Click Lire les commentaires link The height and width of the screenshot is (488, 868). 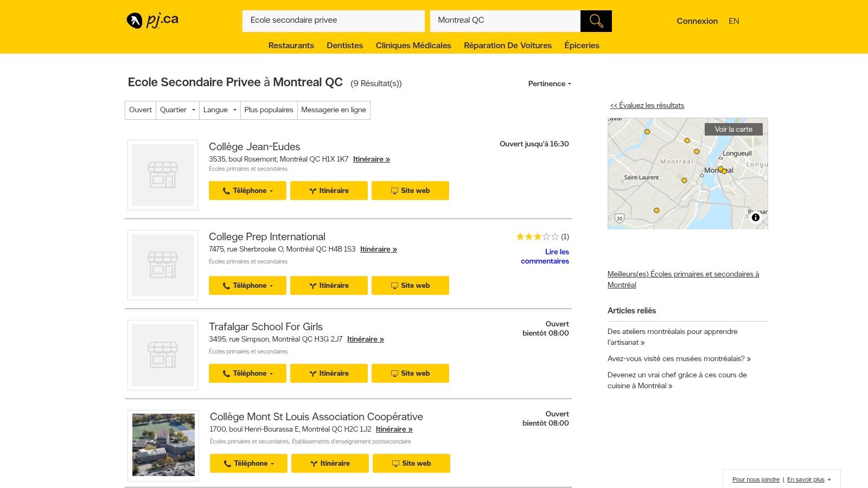(x=545, y=256)
